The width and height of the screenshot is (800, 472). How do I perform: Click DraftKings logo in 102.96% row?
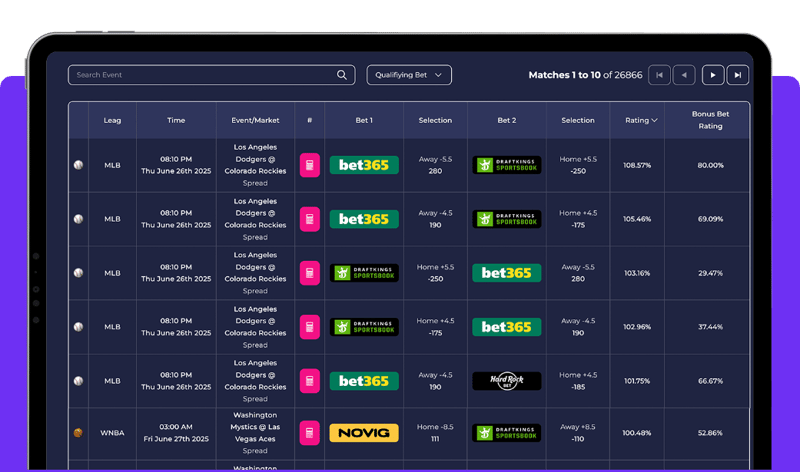tap(364, 327)
